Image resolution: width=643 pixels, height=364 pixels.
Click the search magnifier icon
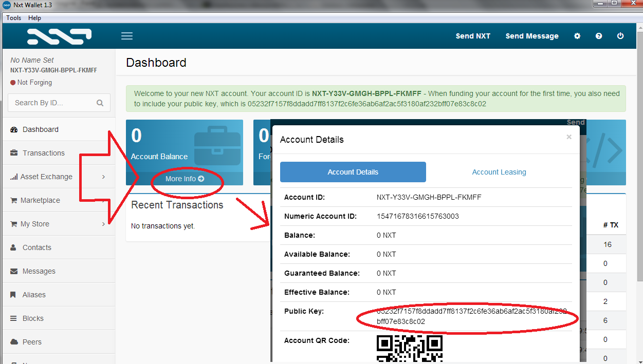point(100,103)
